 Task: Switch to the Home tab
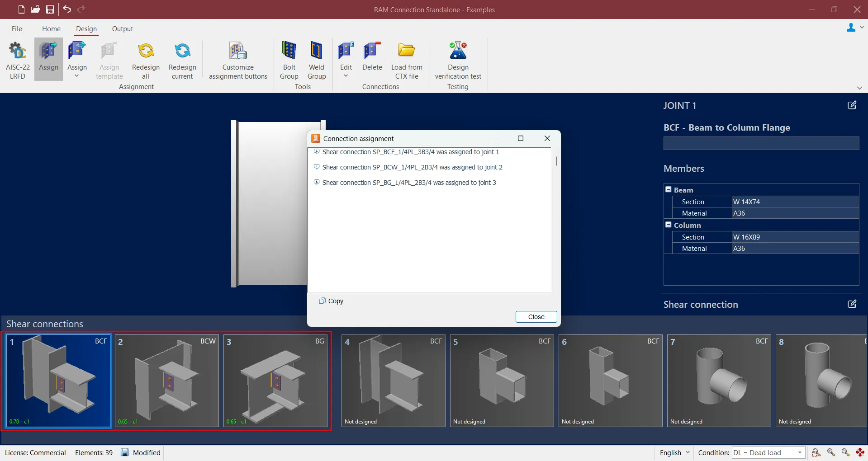point(51,29)
